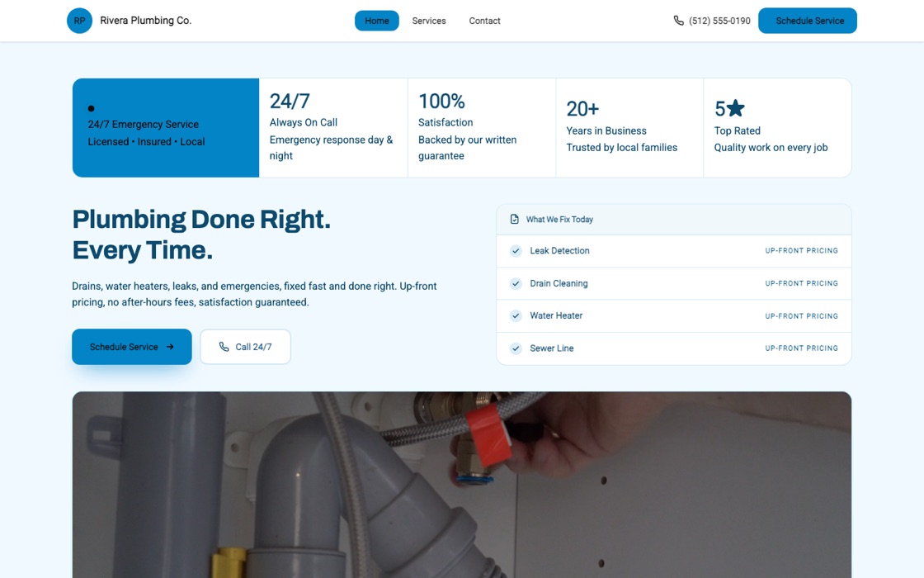
Task: Call the (512) 555-0190 phone link
Action: [712, 21]
